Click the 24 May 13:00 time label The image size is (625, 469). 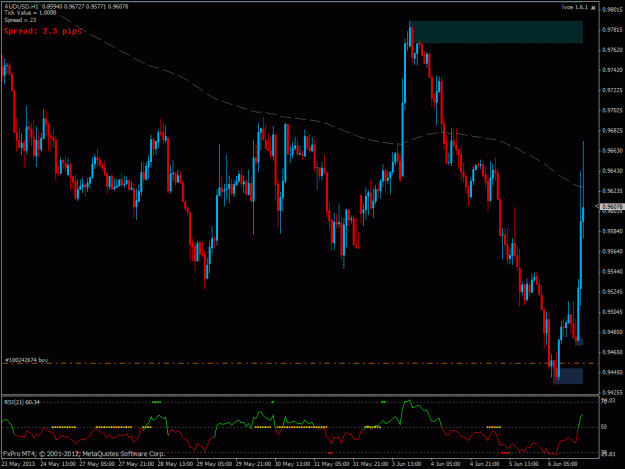click(x=58, y=464)
